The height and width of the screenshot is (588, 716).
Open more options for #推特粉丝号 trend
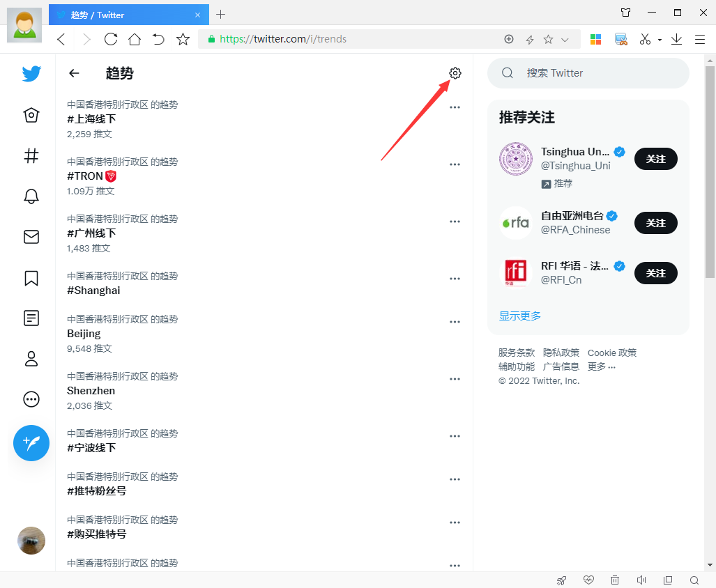(455, 479)
